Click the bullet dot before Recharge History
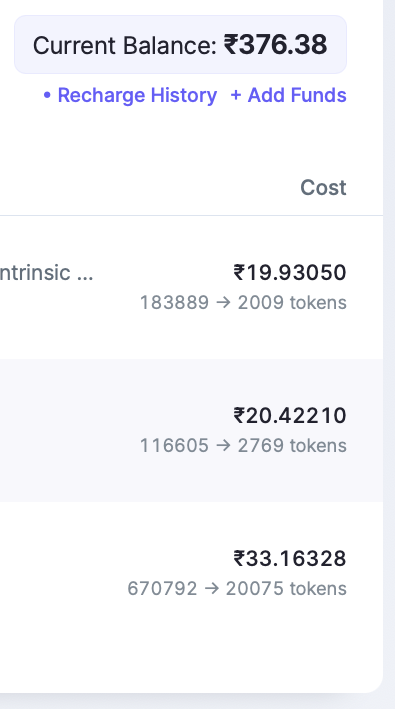395x709 pixels. (47, 95)
